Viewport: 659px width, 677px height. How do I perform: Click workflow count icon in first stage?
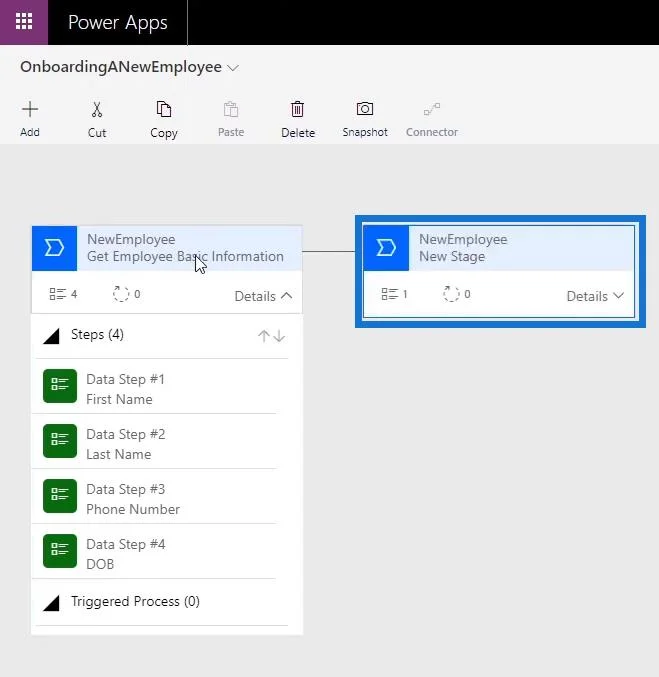[x=121, y=294]
